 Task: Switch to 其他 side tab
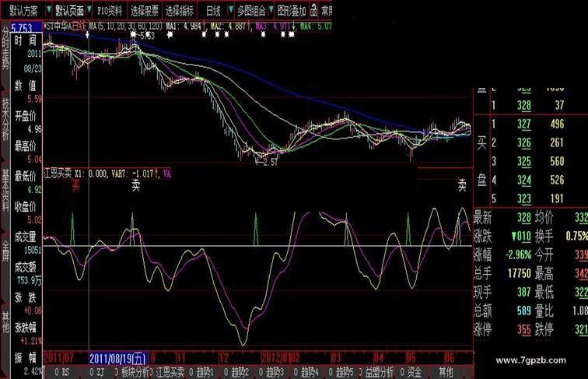point(5,322)
